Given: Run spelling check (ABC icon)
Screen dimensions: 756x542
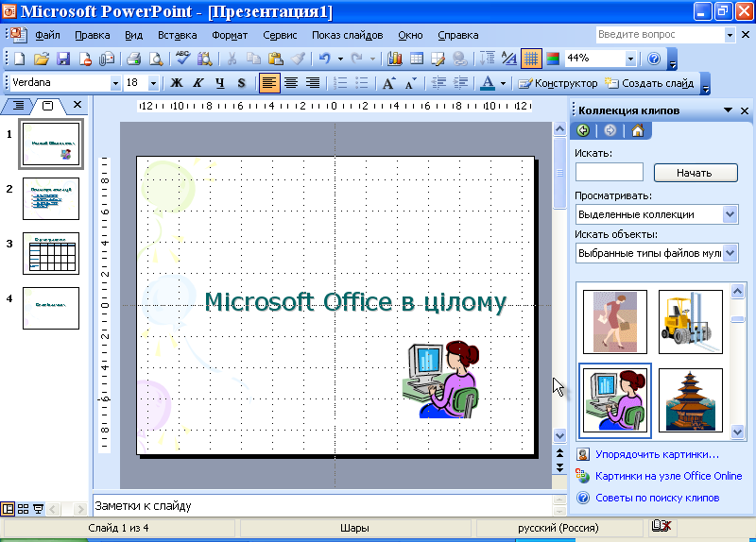Looking at the screenshot, I should 182,59.
